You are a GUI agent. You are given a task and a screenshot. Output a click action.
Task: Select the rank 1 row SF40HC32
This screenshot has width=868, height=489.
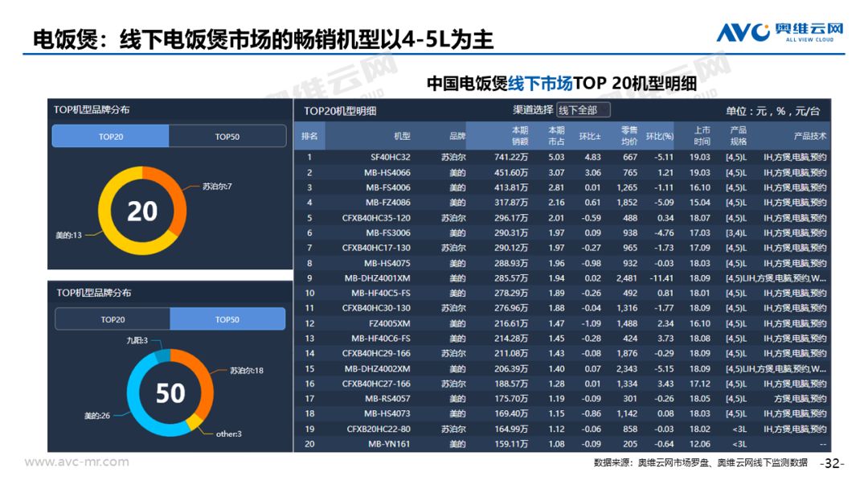[x=391, y=158]
